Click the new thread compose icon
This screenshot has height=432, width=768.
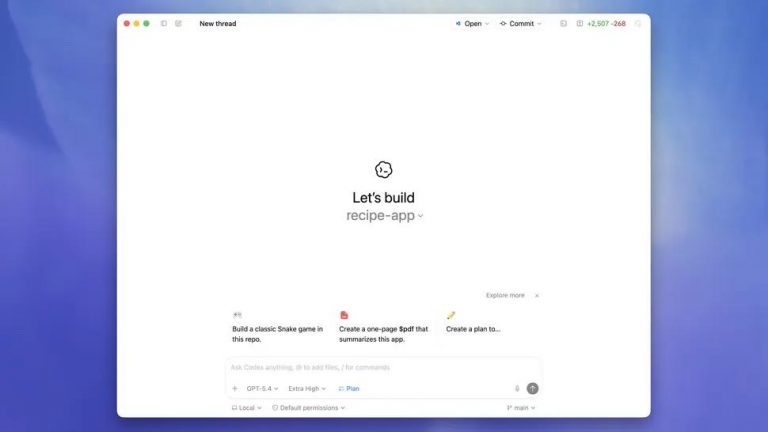(x=178, y=24)
